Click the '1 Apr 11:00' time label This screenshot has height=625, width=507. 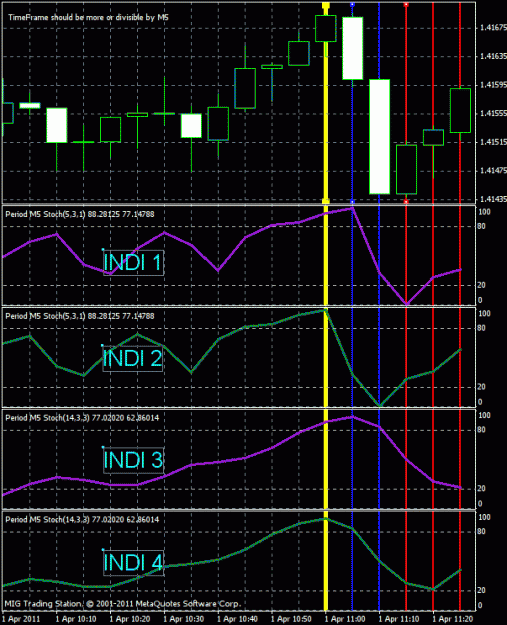[345, 619]
